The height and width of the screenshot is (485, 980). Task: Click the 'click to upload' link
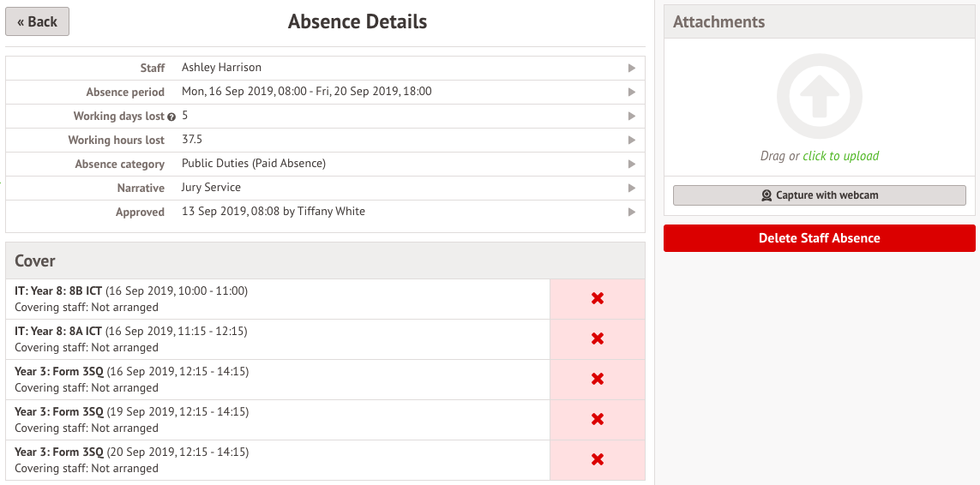click(840, 156)
